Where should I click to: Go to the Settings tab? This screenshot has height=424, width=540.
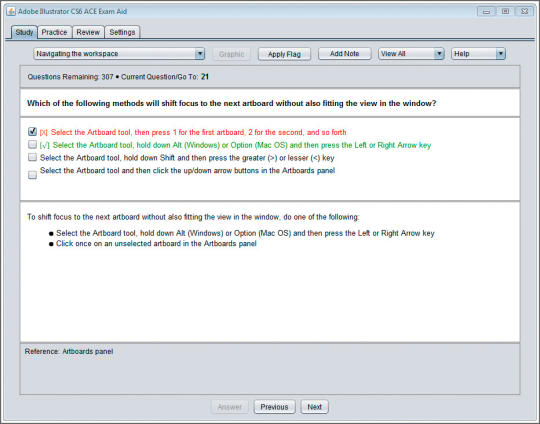coord(122,32)
